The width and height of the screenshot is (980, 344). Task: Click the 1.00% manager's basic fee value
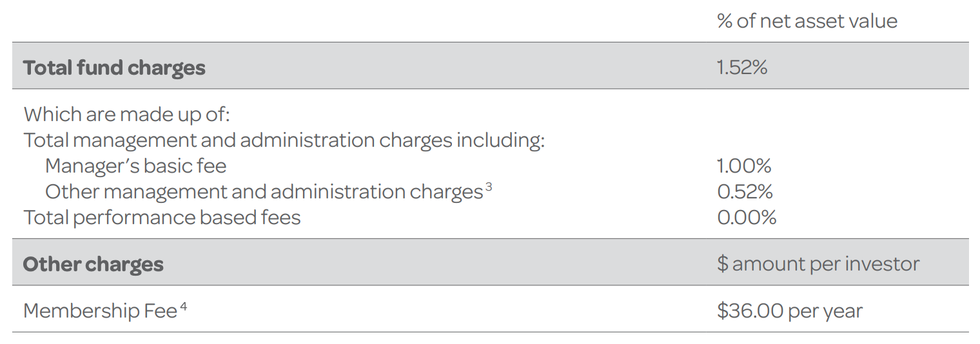pos(744,166)
